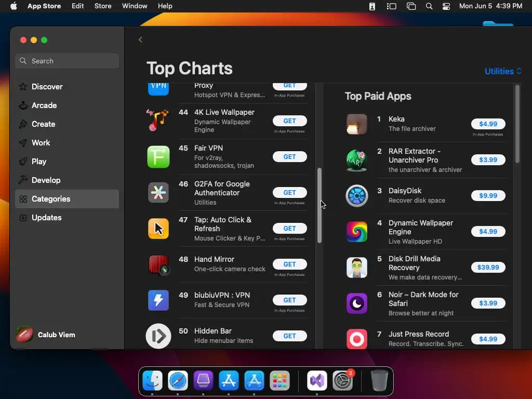The height and width of the screenshot is (399, 532).
Task: Open the App Store menu
Action: (x=44, y=6)
